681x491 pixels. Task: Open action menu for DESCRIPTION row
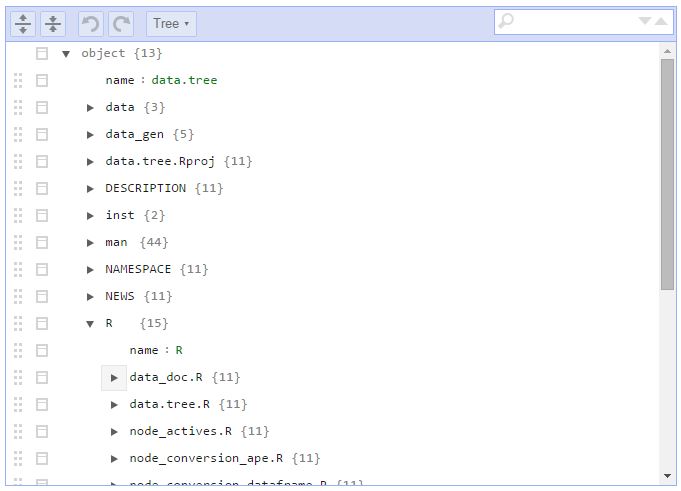[x=42, y=188]
